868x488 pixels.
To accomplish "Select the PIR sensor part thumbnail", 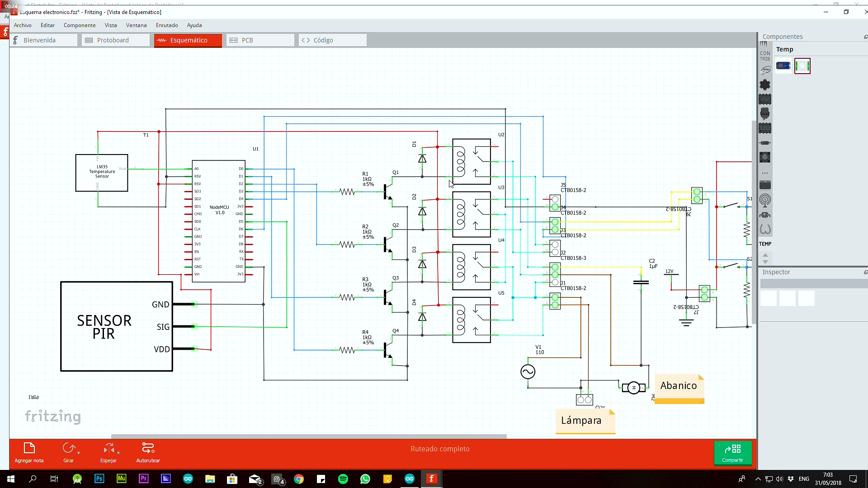I will (802, 66).
